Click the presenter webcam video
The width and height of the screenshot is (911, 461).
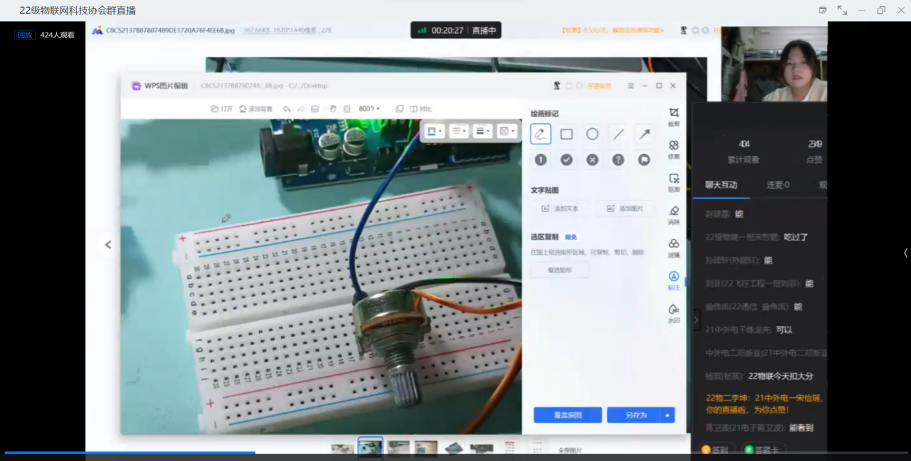[x=774, y=64]
